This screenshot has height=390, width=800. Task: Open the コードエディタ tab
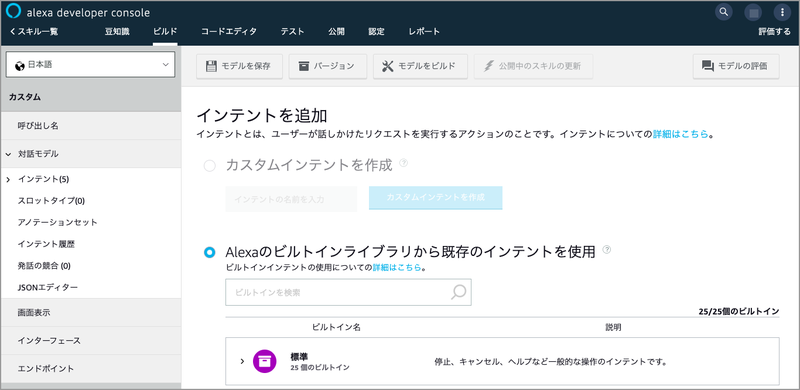coord(229,32)
